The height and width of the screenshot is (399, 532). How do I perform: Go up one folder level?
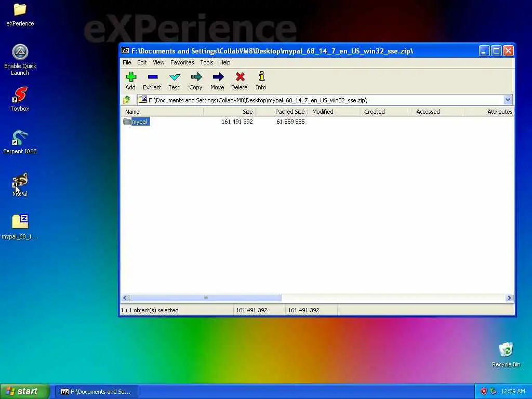coord(127,100)
